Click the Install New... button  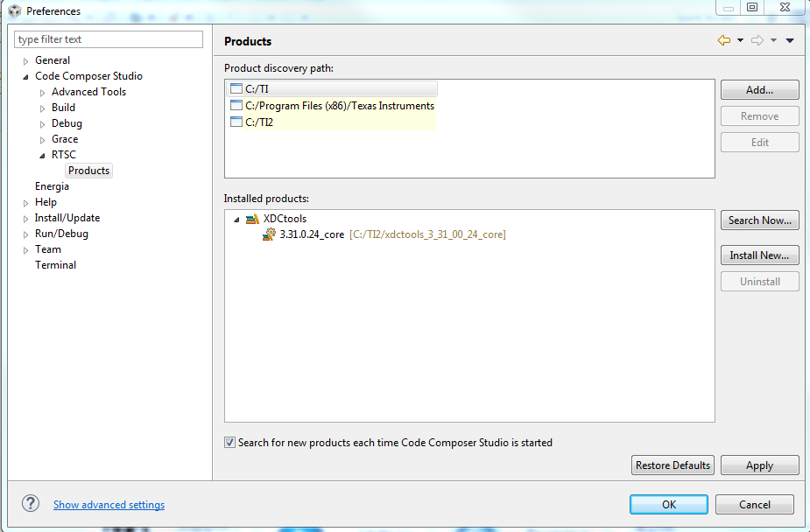point(760,255)
